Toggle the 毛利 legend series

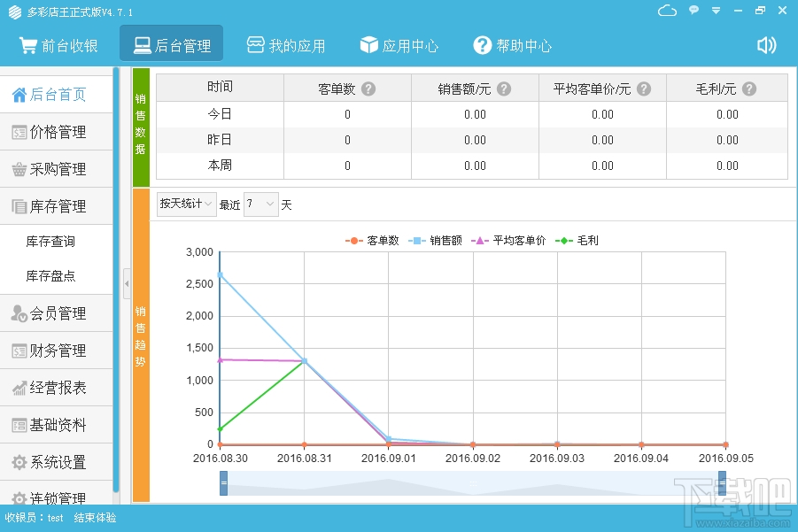click(577, 241)
